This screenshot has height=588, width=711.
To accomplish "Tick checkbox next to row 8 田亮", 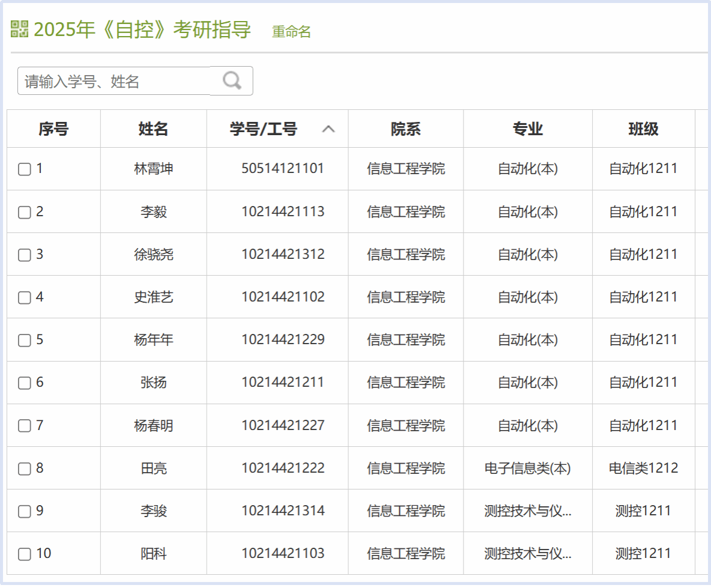I will pos(24,468).
